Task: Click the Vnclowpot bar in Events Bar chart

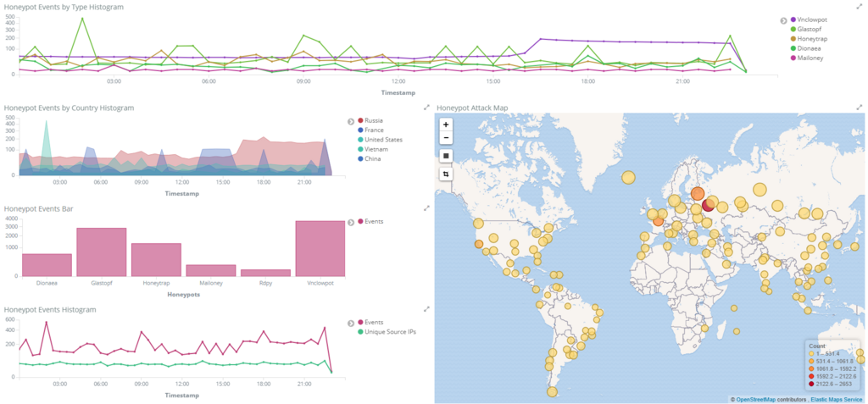Action: click(320, 248)
